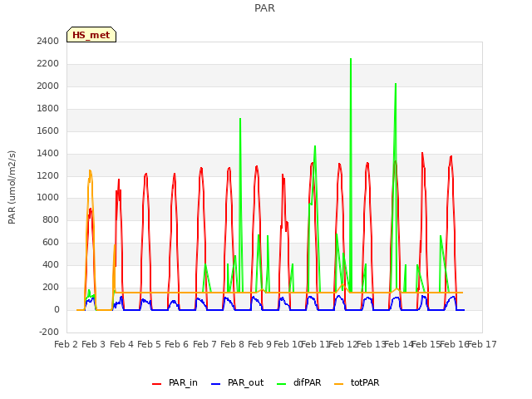Click the Feb 8 x-axis label

tap(233, 344)
